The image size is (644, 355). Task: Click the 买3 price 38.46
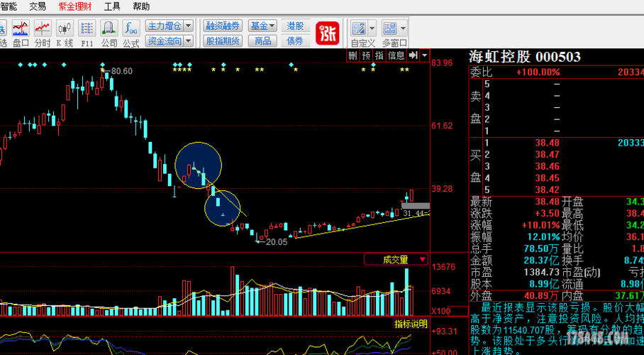[547, 166]
